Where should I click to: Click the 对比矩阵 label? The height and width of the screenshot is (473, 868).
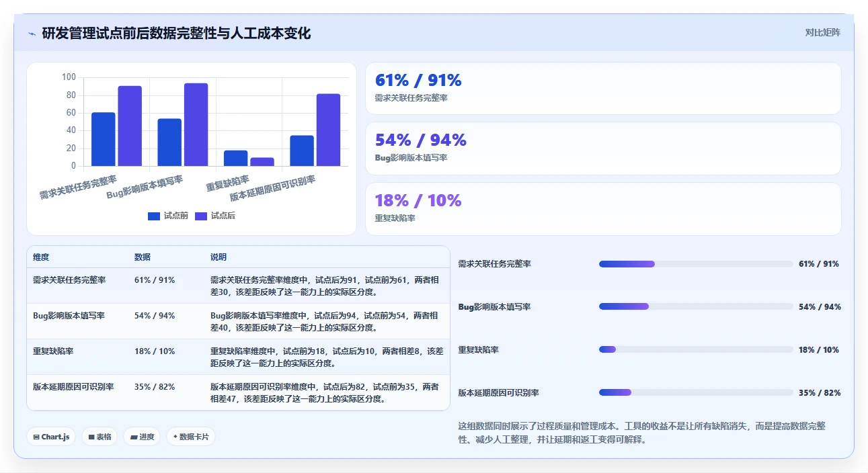823,32
